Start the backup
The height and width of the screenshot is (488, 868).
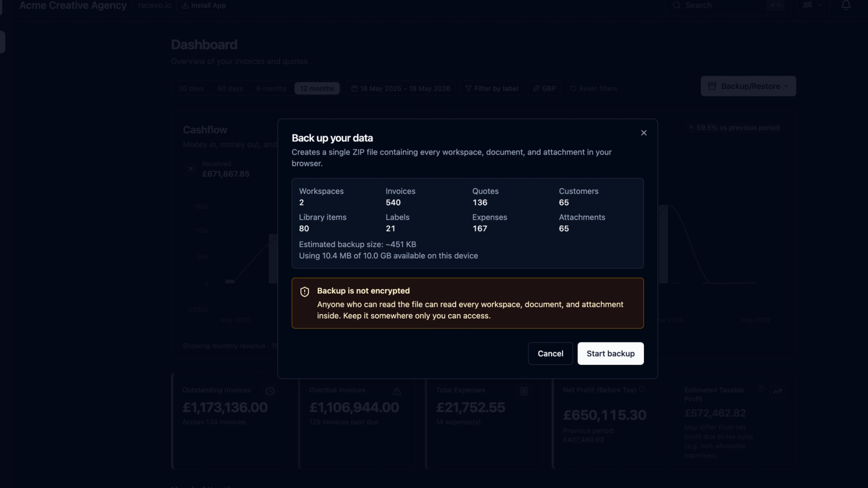[x=610, y=354]
